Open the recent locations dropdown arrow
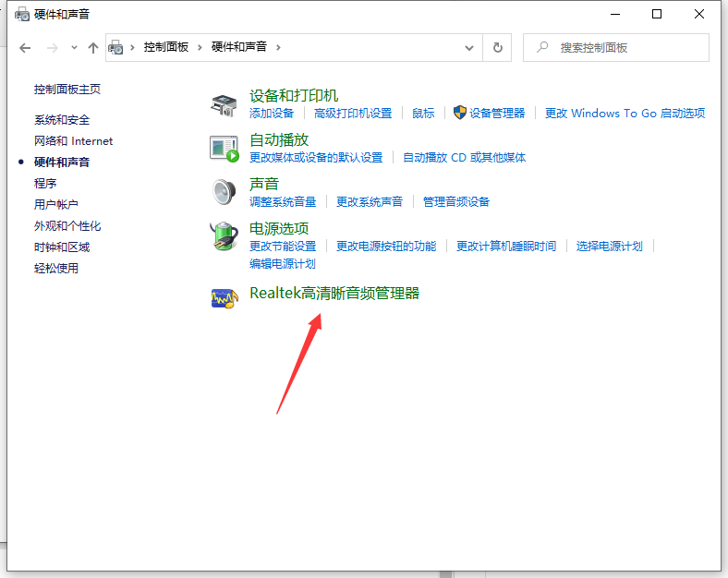Image resolution: width=728 pixels, height=578 pixels. [74, 47]
